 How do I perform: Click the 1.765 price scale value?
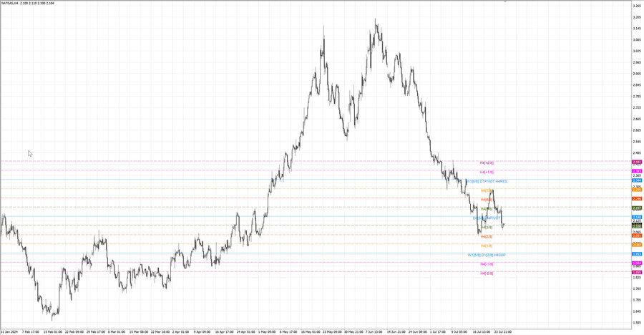(637, 288)
